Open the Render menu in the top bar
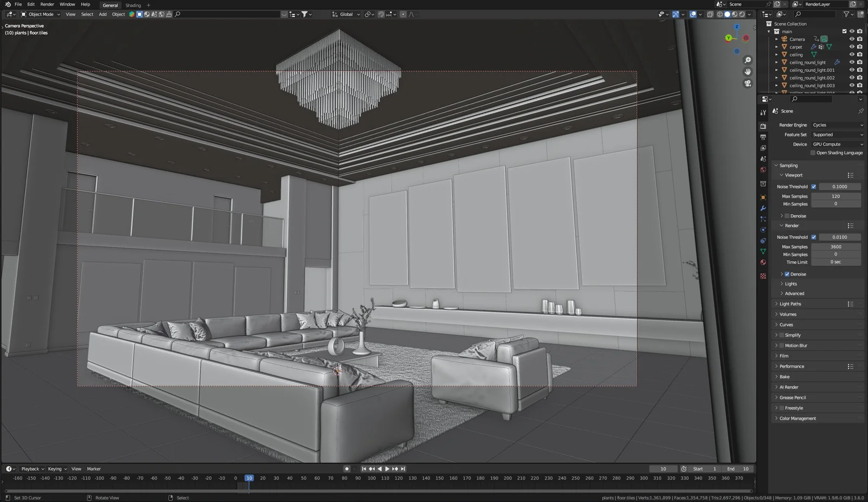 click(x=47, y=4)
